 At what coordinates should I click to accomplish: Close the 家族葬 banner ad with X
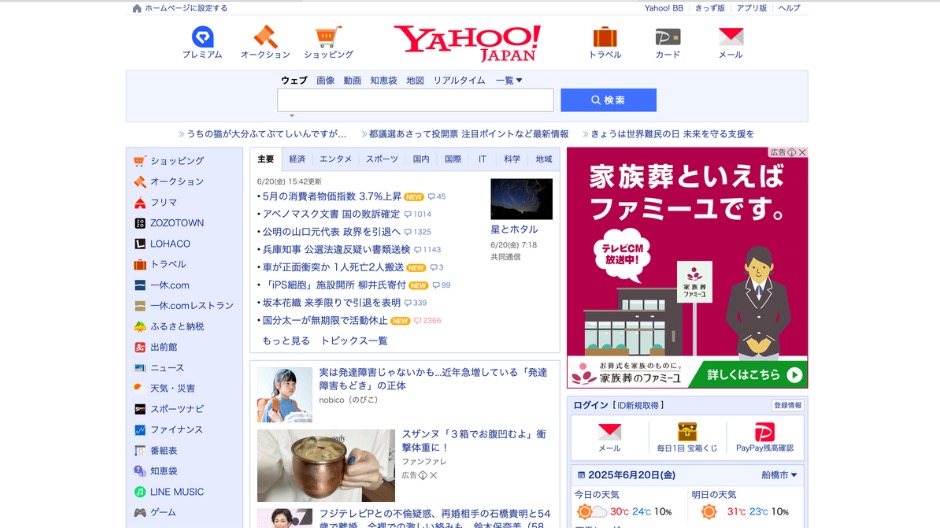point(802,152)
